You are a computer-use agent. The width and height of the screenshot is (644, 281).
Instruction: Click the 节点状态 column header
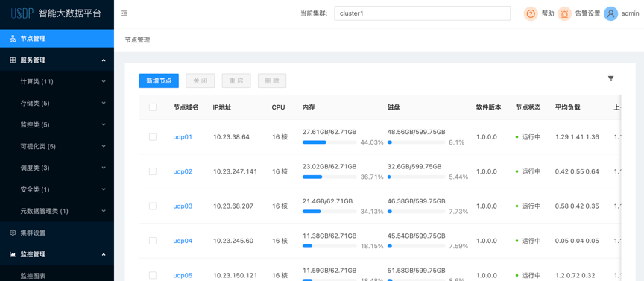tap(528, 107)
